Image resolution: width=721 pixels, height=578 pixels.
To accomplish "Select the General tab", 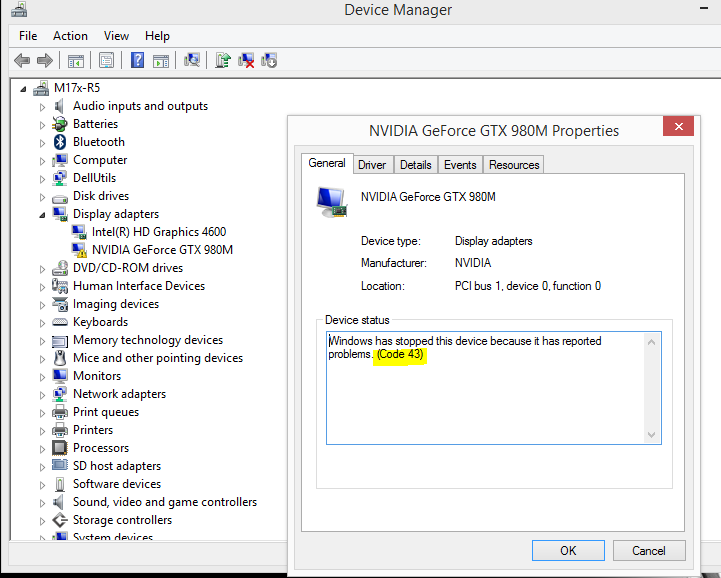I will click(327, 164).
